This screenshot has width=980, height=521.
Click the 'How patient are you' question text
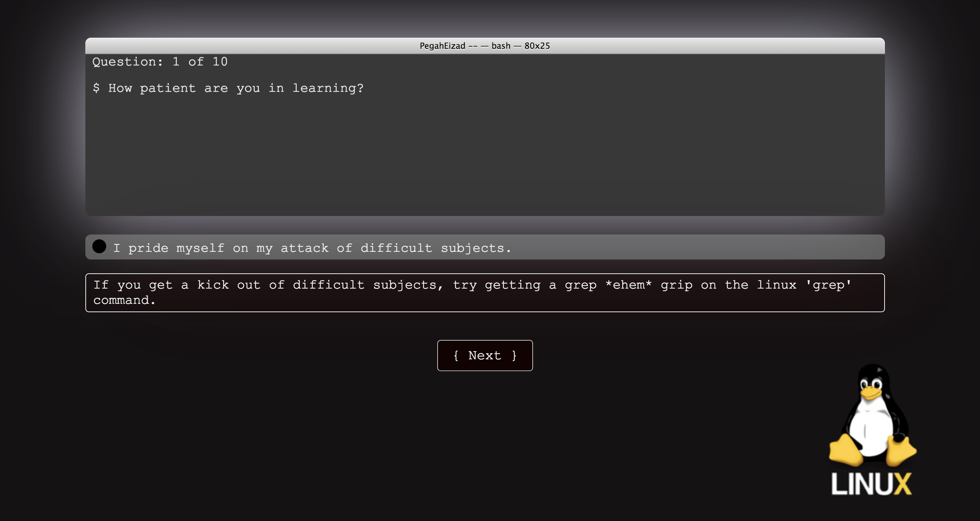(236, 88)
